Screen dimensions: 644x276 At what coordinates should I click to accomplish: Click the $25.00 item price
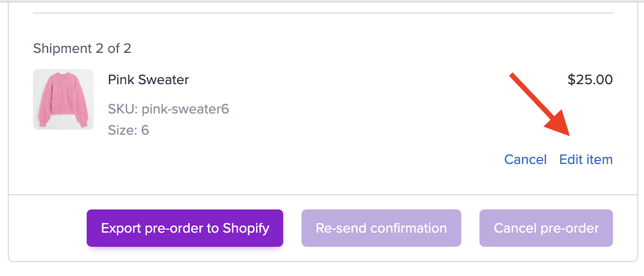[589, 79]
